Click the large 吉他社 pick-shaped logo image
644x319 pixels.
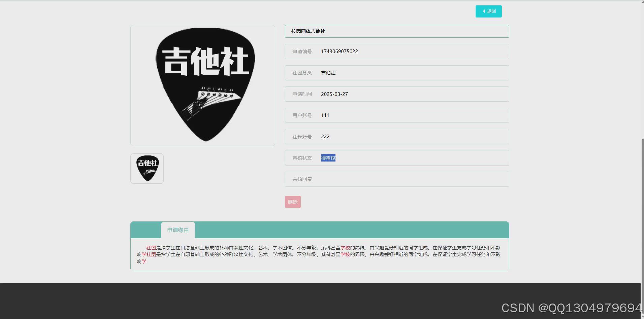click(x=202, y=85)
